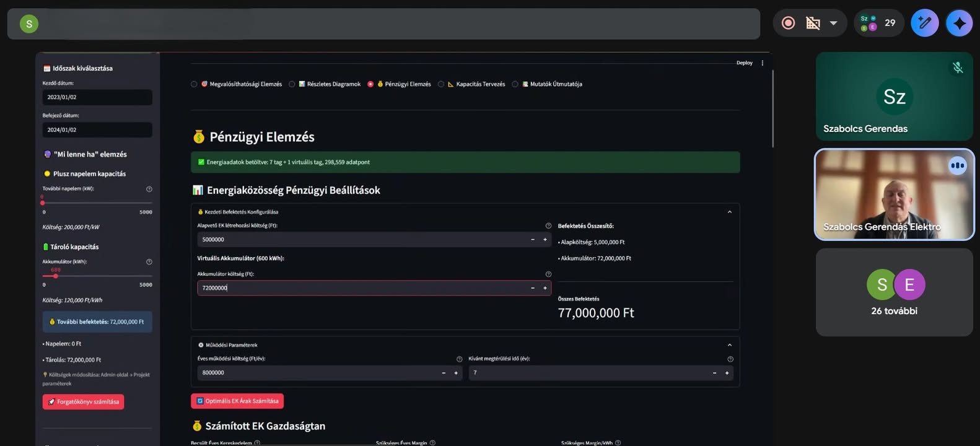This screenshot has width=980, height=446.
Task: Click the Deploy menu item
Action: point(744,63)
